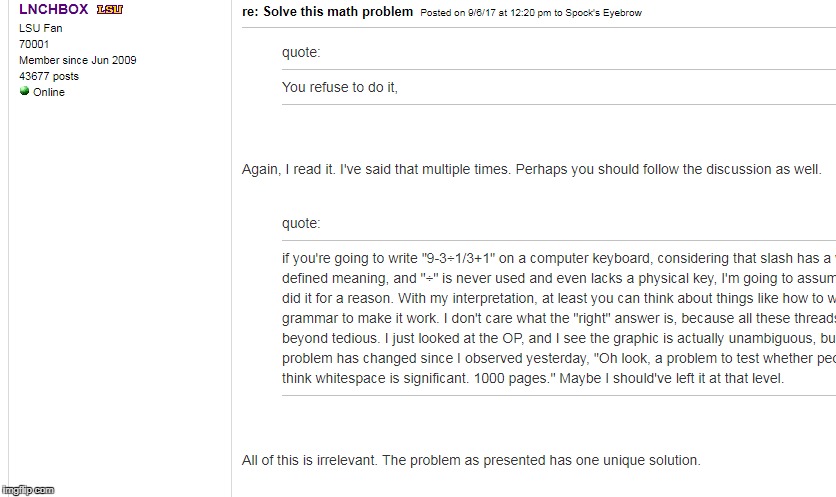This screenshot has height=497, width=836.
Task: Click the 70001 location text
Action: (x=34, y=44)
